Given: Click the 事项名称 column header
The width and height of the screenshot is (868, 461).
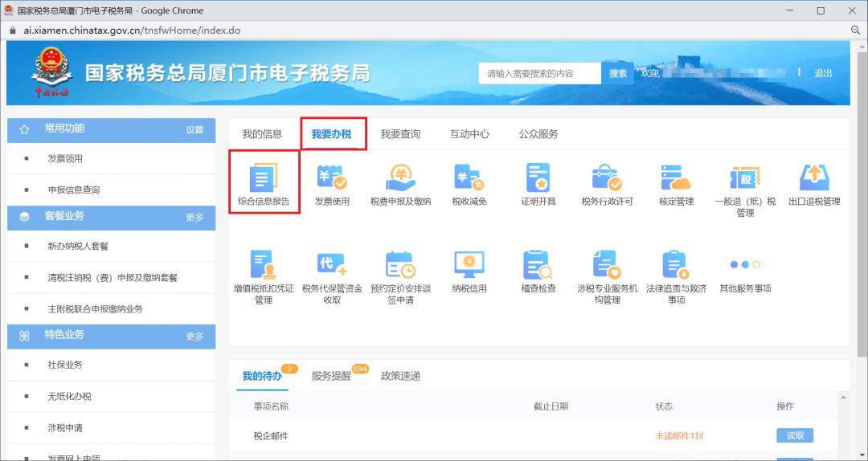Looking at the screenshot, I should click(272, 406).
